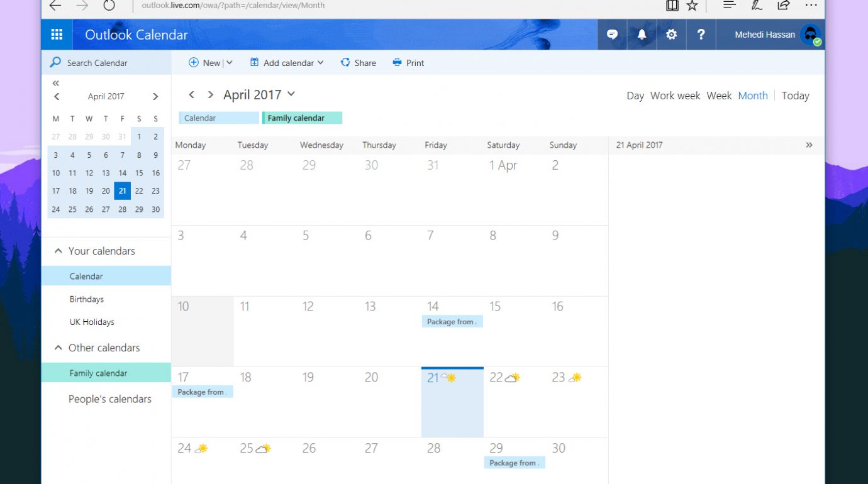
Task: Click the search magnifier icon
Action: [56, 62]
